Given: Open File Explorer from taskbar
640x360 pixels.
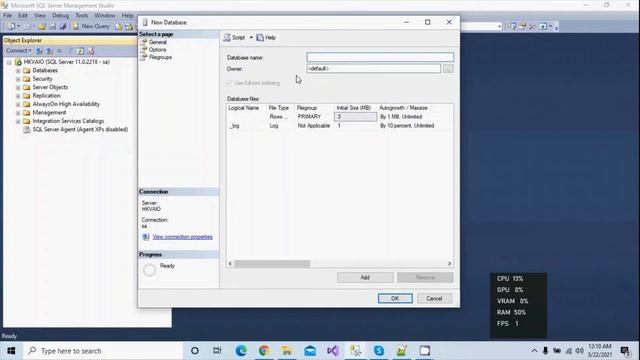Looking at the screenshot, I should [287, 351].
